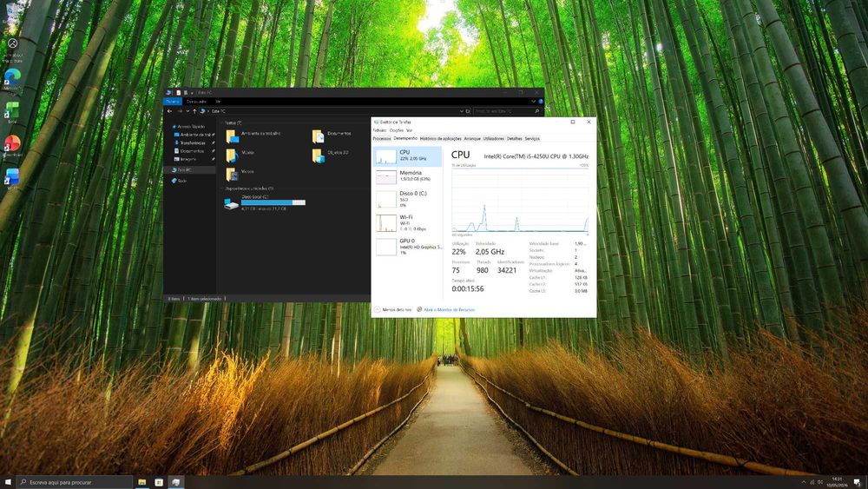Image resolution: width=868 pixels, height=489 pixels.
Task: Open the Serviços tab
Action: [x=532, y=138]
